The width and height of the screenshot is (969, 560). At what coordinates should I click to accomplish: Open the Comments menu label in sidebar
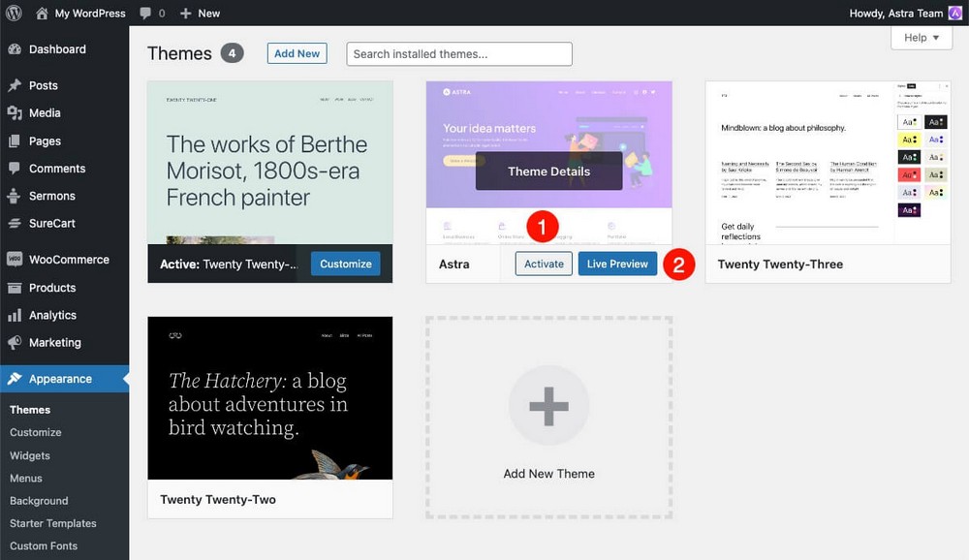point(57,169)
